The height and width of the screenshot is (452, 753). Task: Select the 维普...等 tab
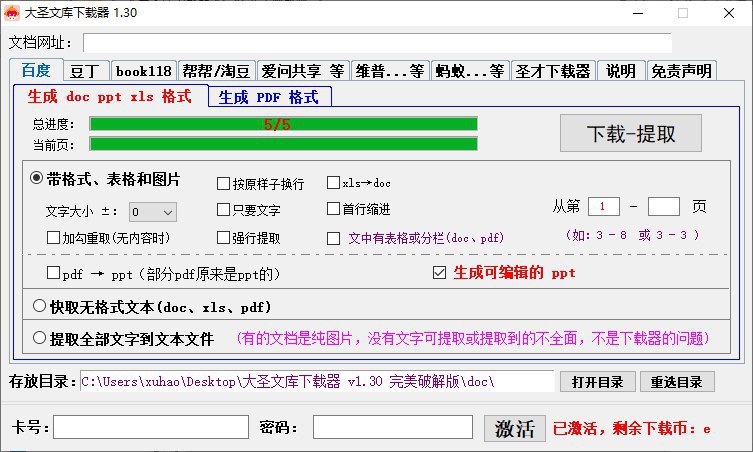pos(390,72)
